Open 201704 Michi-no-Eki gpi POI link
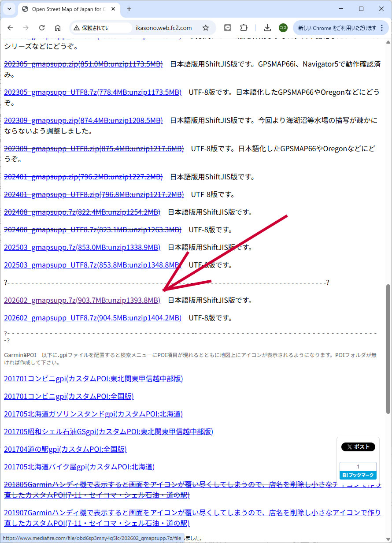 click(x=65, y=449)
